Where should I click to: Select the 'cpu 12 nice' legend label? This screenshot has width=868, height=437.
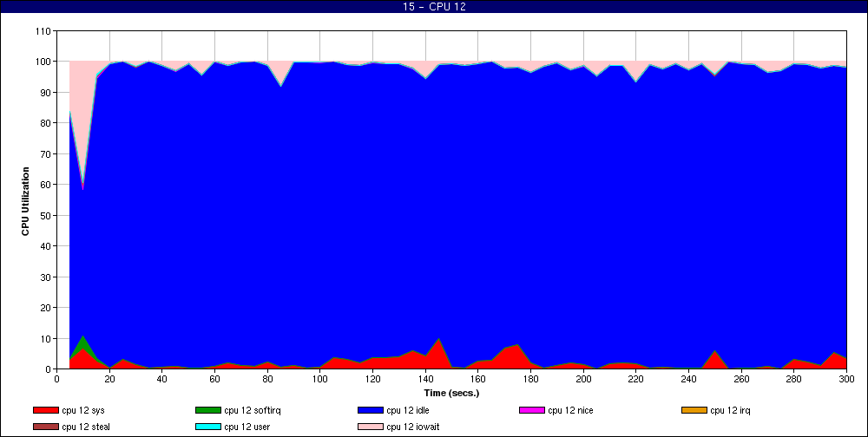[x=570, y=410]
